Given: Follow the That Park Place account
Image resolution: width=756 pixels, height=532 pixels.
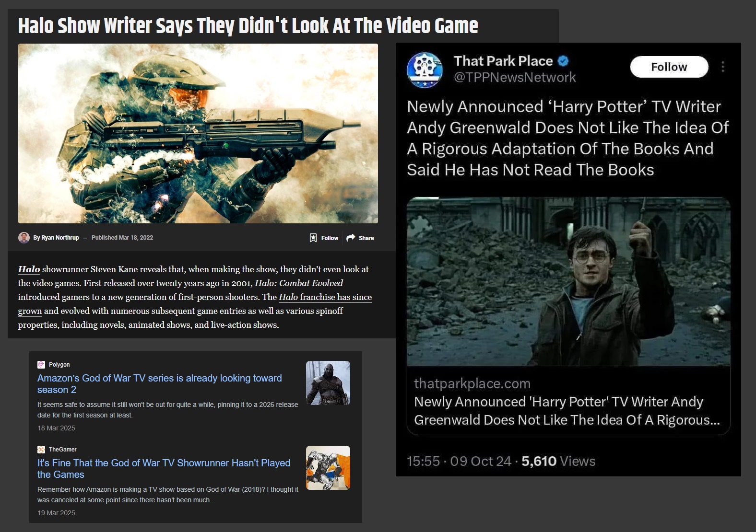Looking at the screenshot, I should (669, 67).
